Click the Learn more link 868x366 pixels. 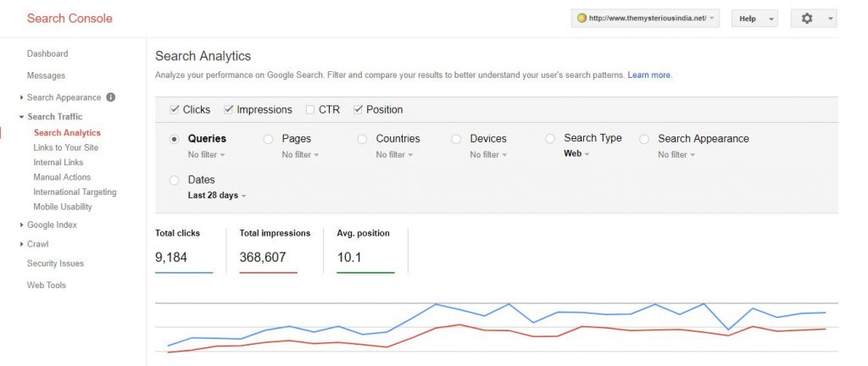point(649,75)
